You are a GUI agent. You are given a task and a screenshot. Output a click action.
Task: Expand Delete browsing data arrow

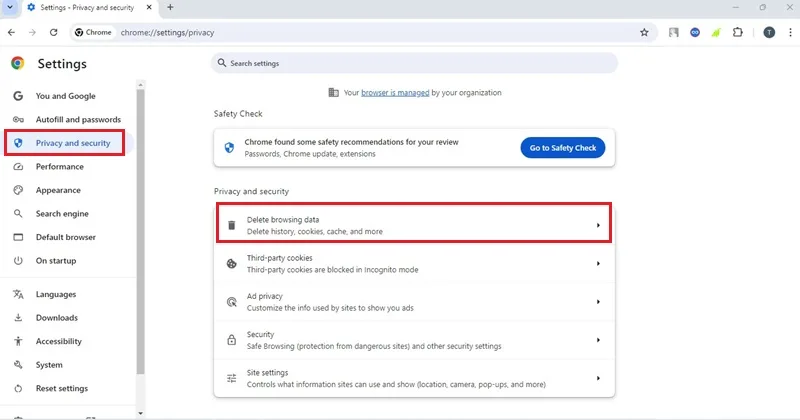coord(598,225)
